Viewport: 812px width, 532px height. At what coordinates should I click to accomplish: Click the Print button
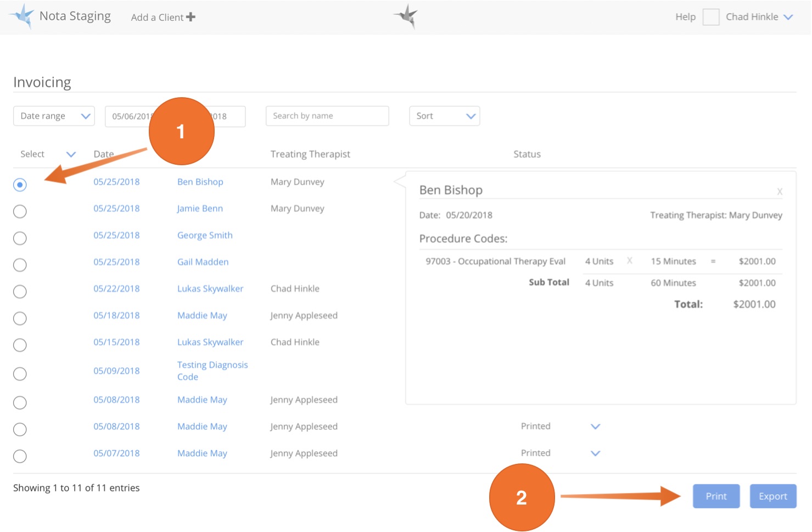point(716,496)
